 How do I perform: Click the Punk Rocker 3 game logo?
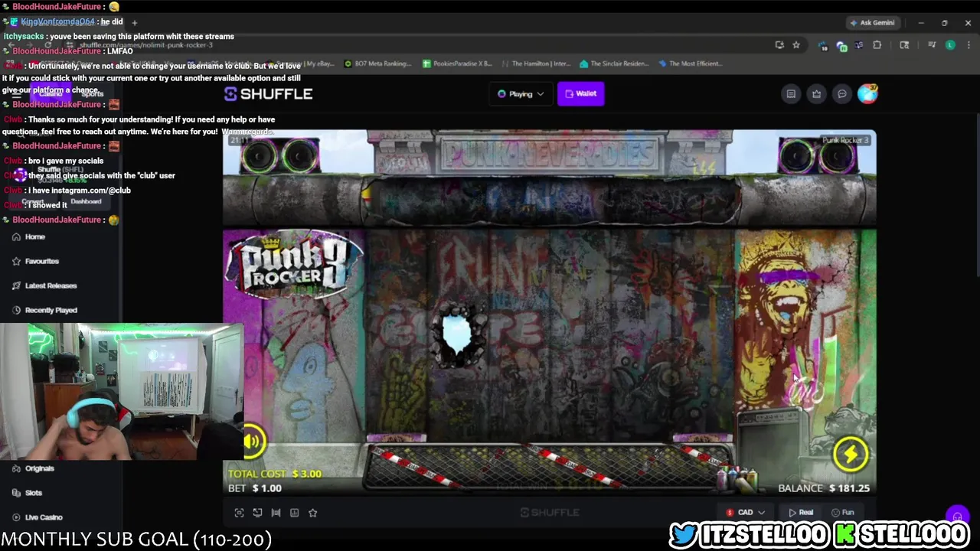click(293, 264)
